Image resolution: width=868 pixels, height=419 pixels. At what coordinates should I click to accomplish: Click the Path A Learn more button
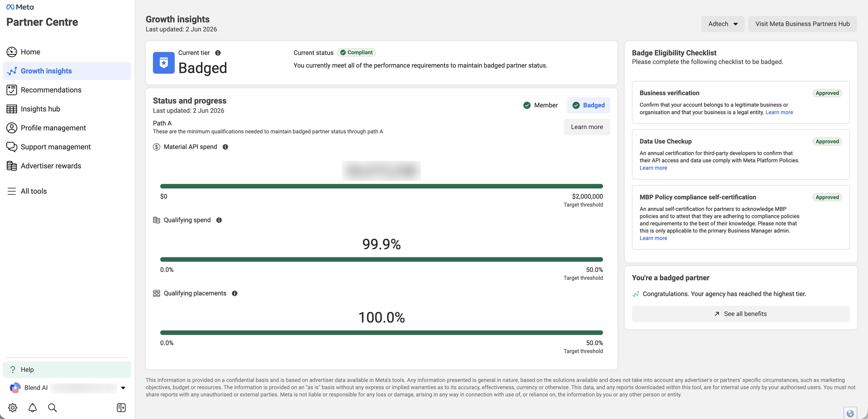pos(587,127)
